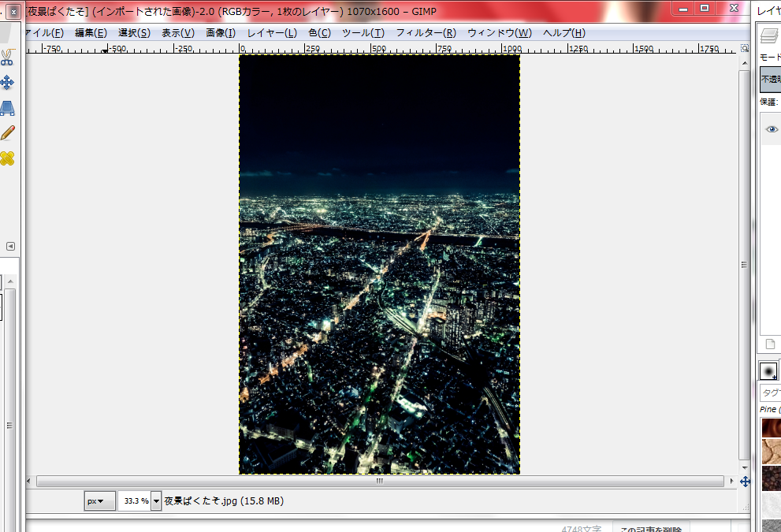The width and height of the screenshot is (781, 532).
Task: Click the horizontal scrollbar right arrow
Action: click(731, 482)
